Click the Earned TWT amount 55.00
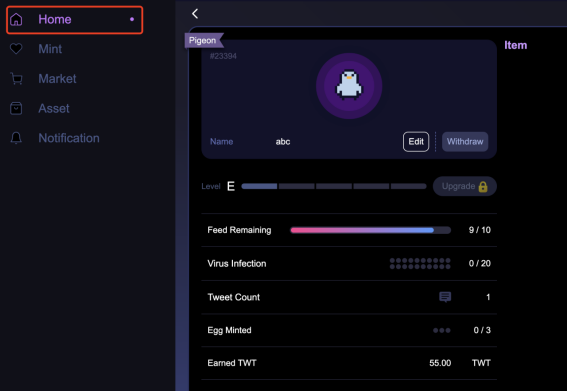The height and width of the screenshot is (391, 567). pyautogui.click(x=440, y=363)
